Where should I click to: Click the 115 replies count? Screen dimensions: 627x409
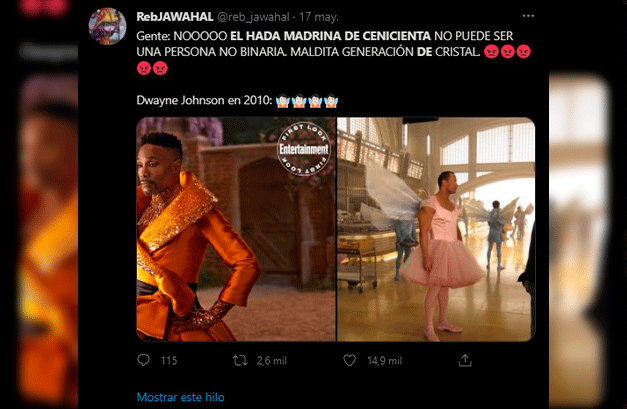tap(169, 361)
